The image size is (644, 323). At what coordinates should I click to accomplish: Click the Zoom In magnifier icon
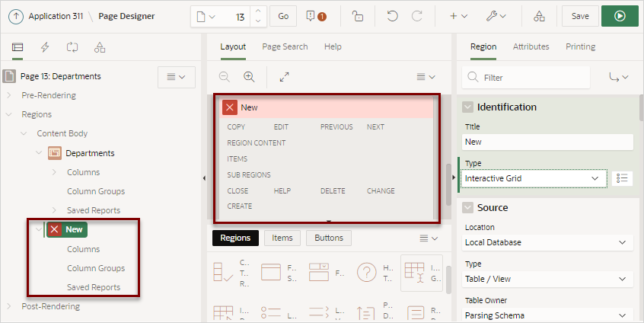pos(249,77)
